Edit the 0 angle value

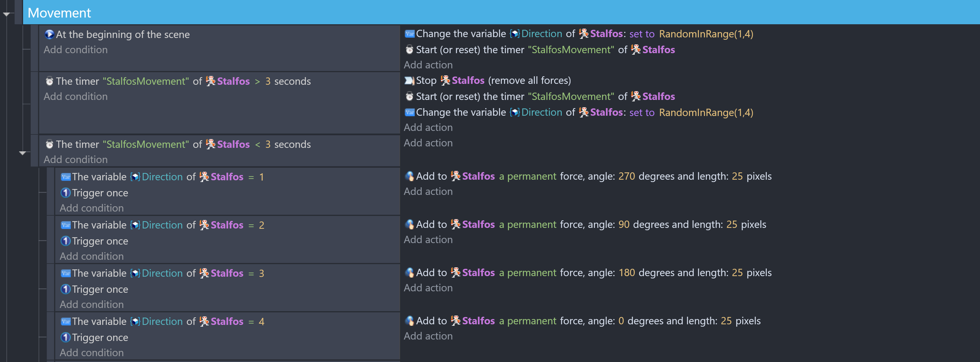[x=621, y=321]
